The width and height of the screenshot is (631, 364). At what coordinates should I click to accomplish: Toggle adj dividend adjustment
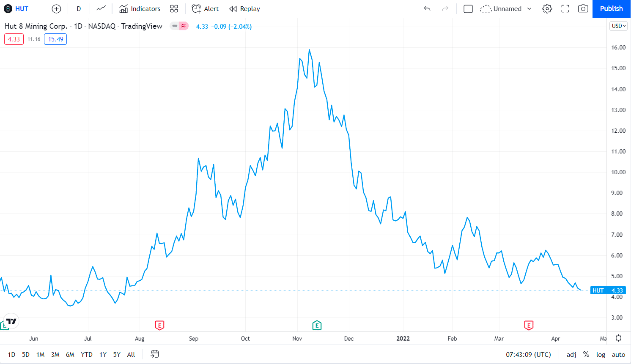tap(571, 354)
